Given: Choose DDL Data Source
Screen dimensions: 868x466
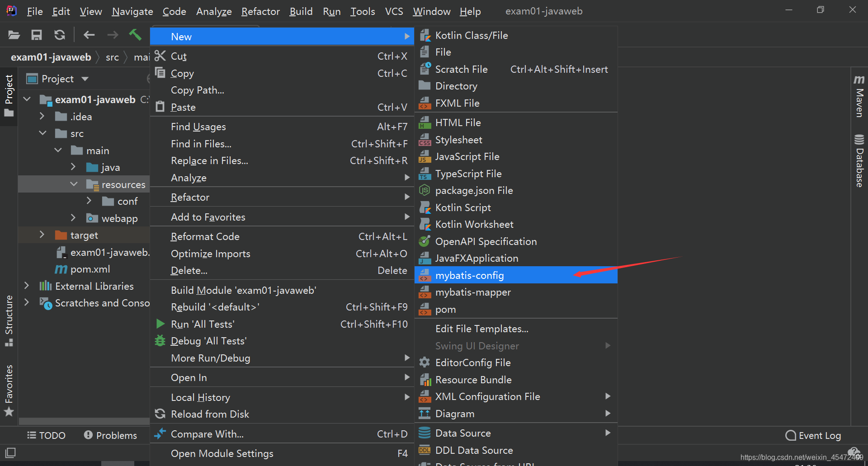Looking at the screenshot, I should click(x=516, y=450).
